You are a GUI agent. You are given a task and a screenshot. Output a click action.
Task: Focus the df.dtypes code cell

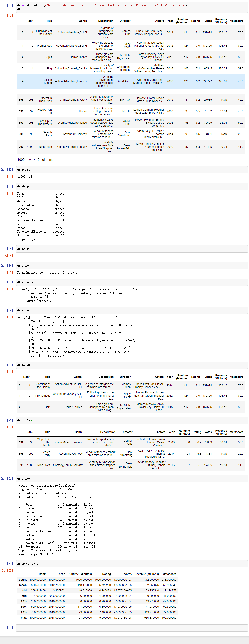(132, 187)
